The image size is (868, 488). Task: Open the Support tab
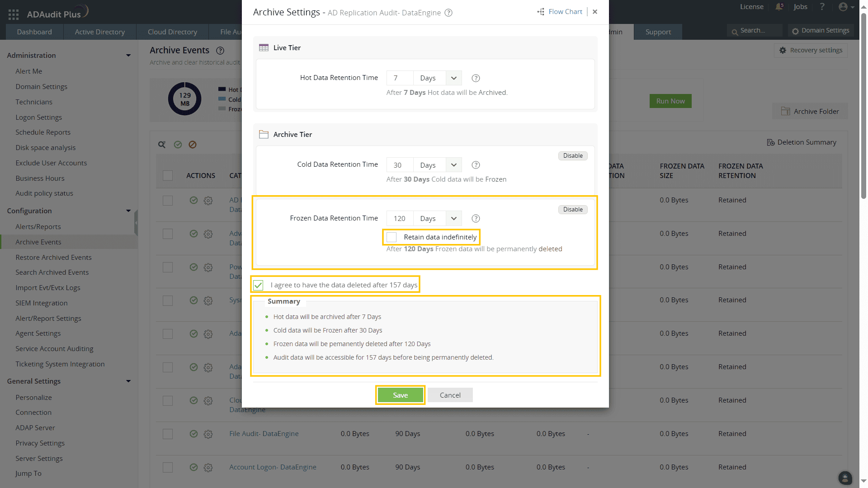pyautogui.click(x=658, y=32)
